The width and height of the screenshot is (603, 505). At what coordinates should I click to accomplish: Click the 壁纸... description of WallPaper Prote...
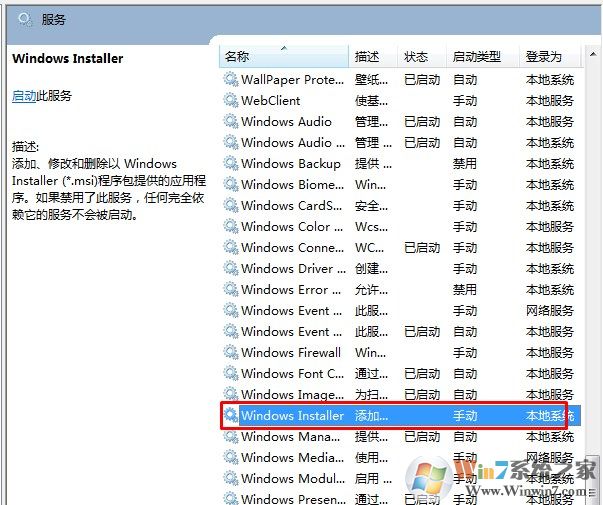point(371,80)
